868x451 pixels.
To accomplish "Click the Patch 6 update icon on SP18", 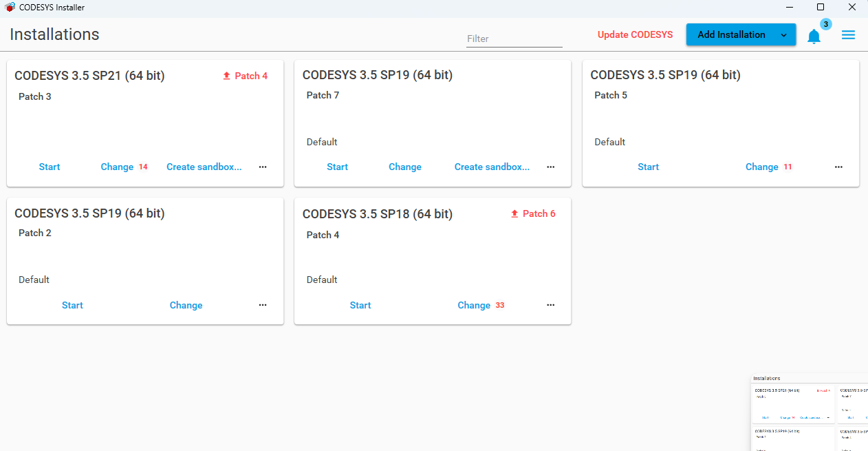I will tap(514, 213).
